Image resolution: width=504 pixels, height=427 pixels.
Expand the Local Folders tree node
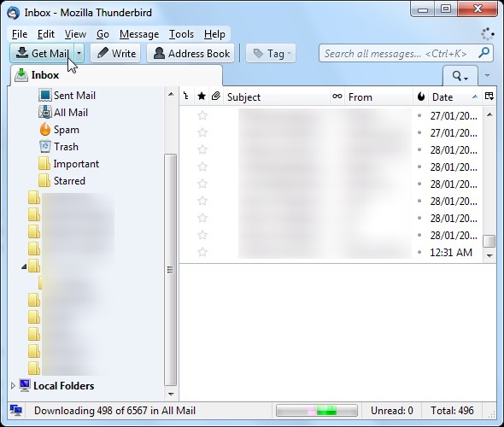(x=13, y=385)
